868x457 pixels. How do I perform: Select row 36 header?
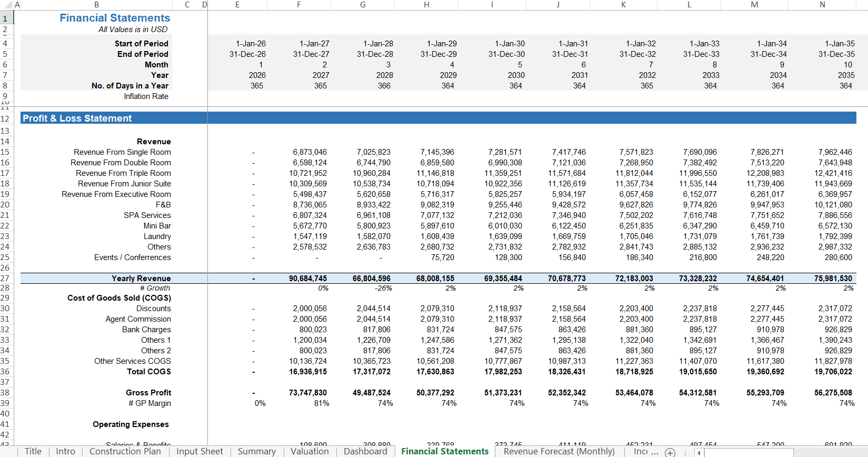pos(5,372)
